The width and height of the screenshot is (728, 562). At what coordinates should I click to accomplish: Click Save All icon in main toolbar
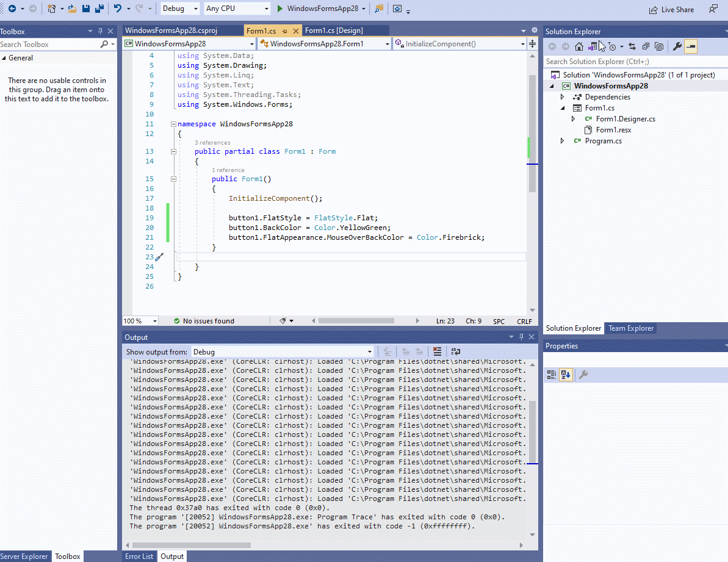point(98,9)
